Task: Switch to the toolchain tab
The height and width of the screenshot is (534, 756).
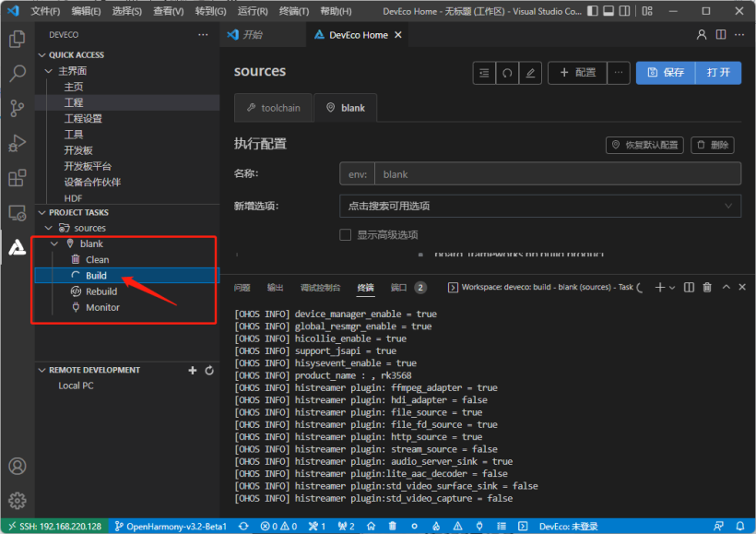Action: [x=274, y=108]
